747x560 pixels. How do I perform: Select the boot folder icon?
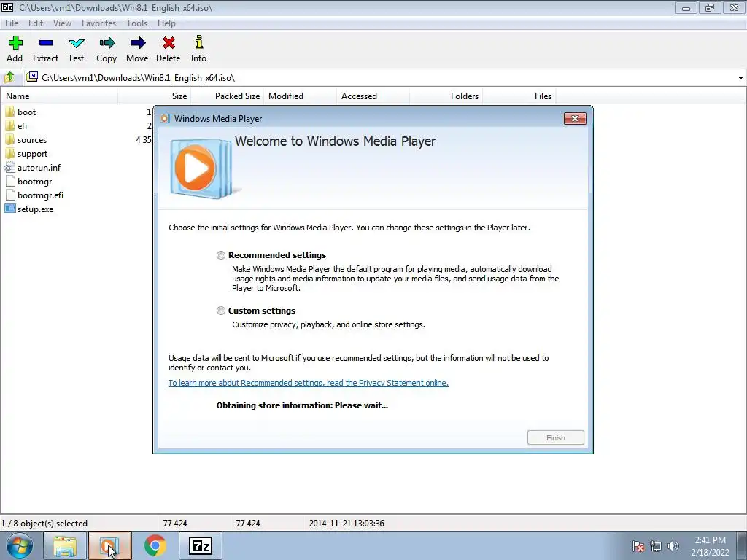(x=9, y=112)
